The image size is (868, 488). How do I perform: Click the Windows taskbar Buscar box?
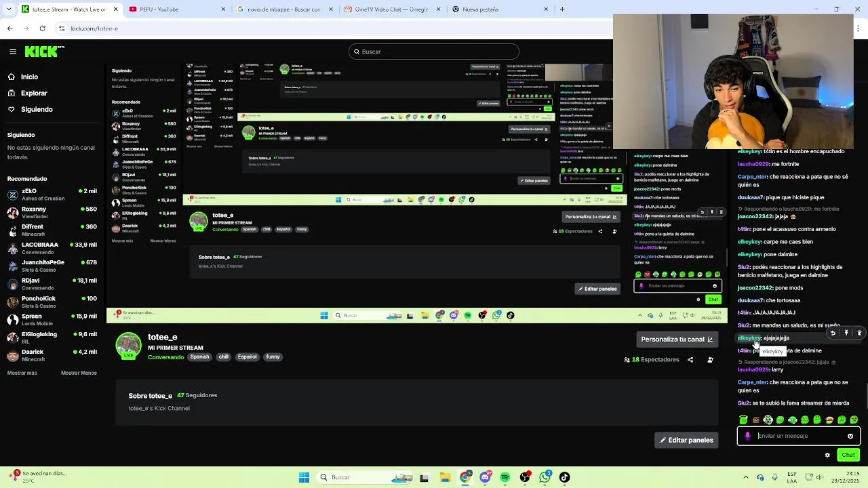click(365, 478)
